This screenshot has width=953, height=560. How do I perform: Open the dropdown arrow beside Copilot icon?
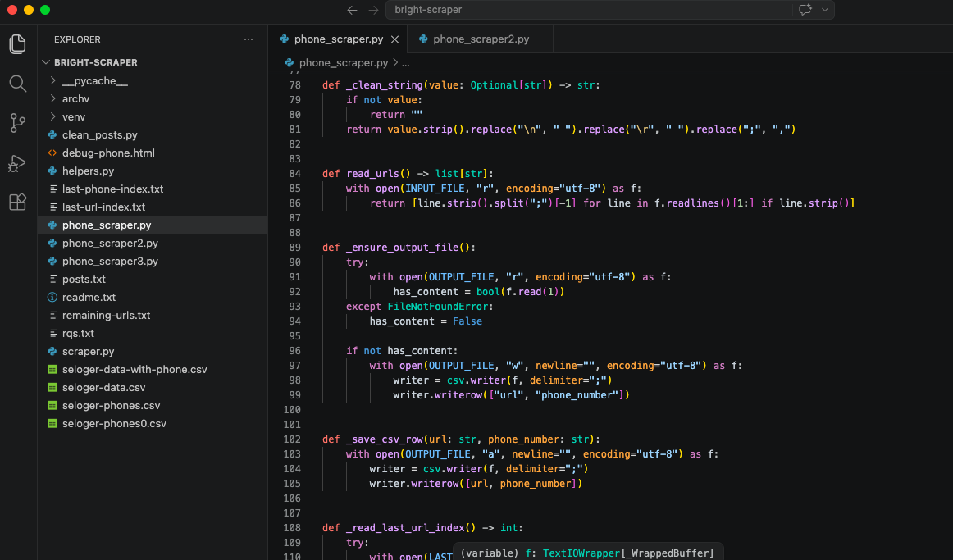(824, 10)
